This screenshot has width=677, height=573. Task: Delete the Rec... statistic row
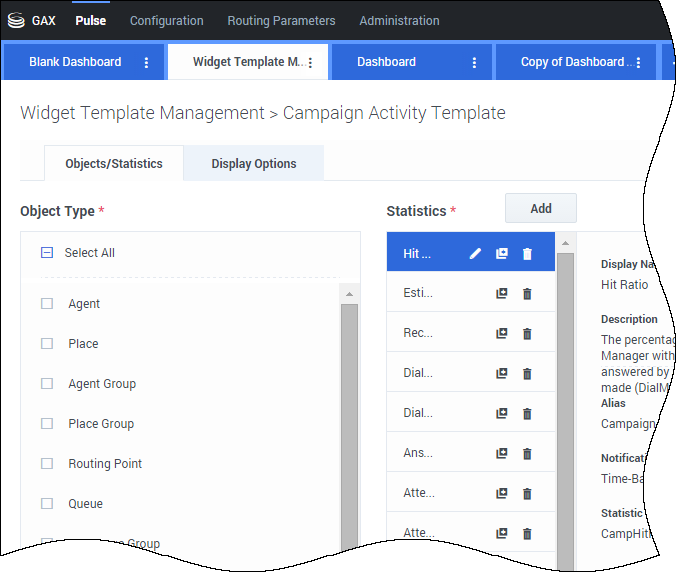click(x=528, y=334)
